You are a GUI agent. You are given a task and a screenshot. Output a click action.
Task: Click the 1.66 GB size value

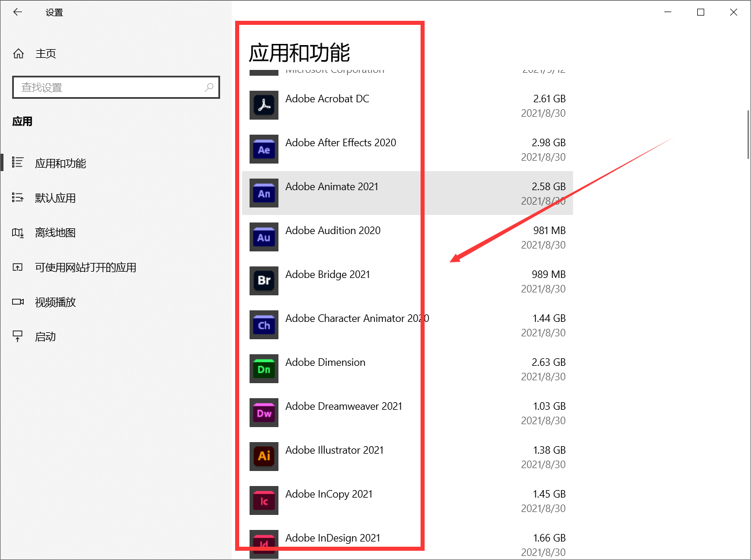pyautogui.click(x=549, y=538)
